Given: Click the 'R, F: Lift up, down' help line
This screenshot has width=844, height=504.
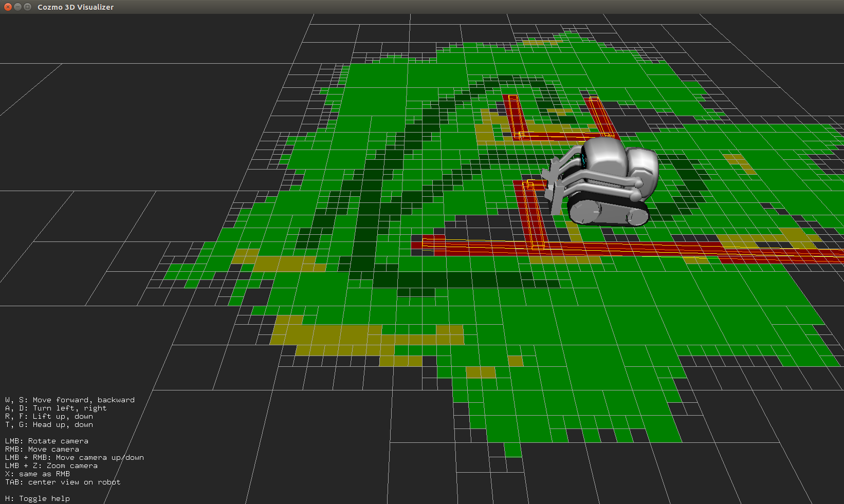Looking at the screenshot, I should coord(49,416).
